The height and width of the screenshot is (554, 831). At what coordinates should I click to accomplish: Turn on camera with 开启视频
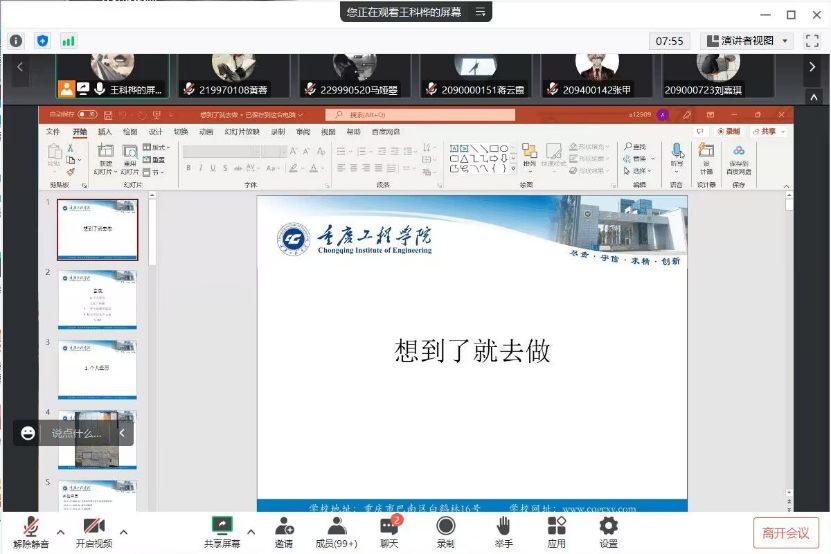coord(94,530)
